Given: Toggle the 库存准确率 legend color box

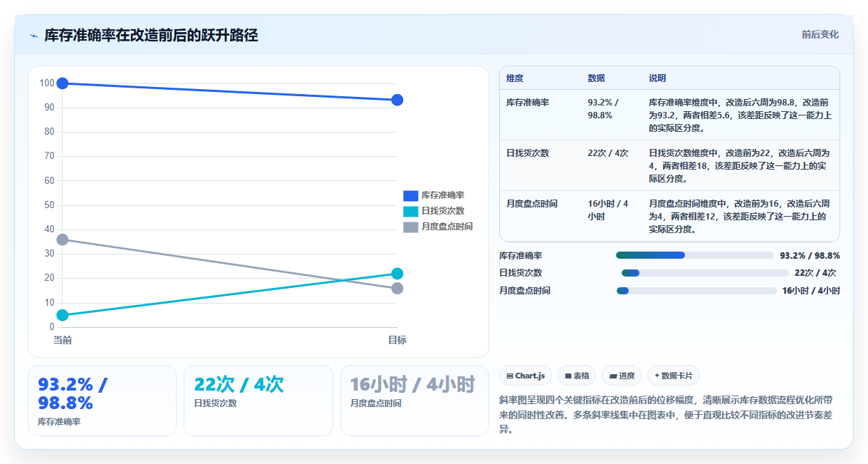Looking at the screenshot, I should pos(410,195).
